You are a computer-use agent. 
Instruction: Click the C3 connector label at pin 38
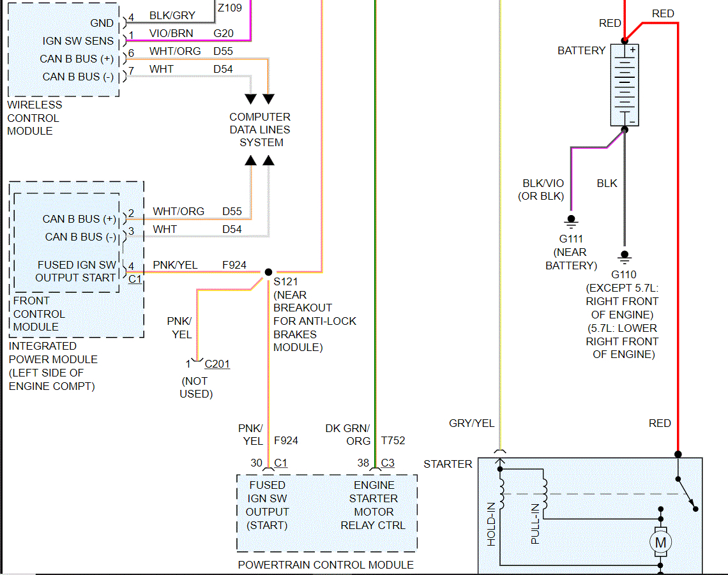(x=387, y=463)
